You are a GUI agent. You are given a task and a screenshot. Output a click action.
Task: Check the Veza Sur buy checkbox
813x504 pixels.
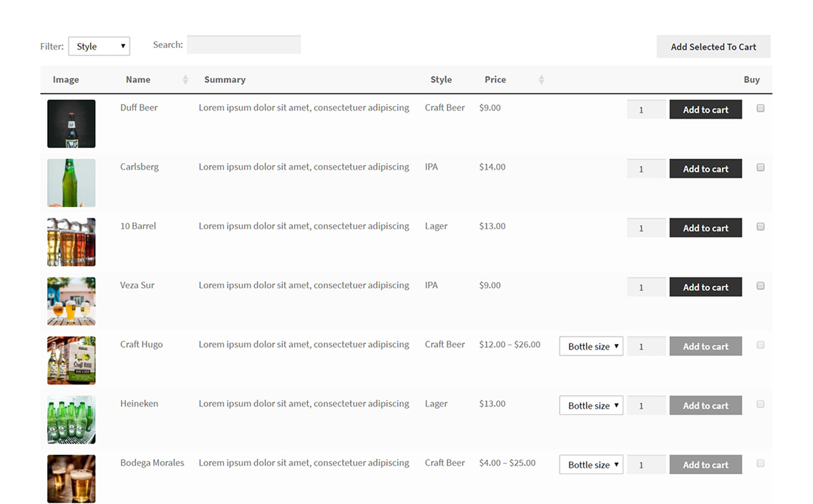click(x=760, y=286)
